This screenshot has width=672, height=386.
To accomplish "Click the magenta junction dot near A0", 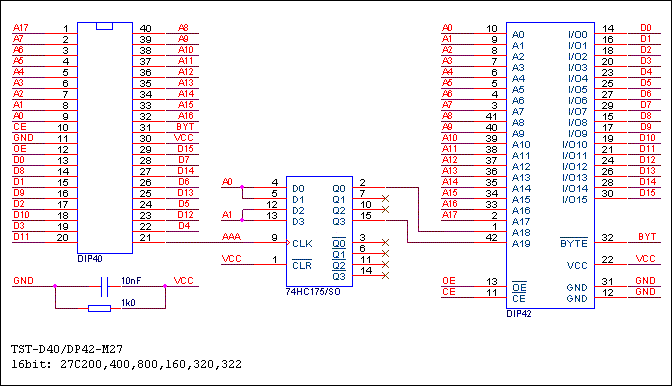I will click(242, 187).
